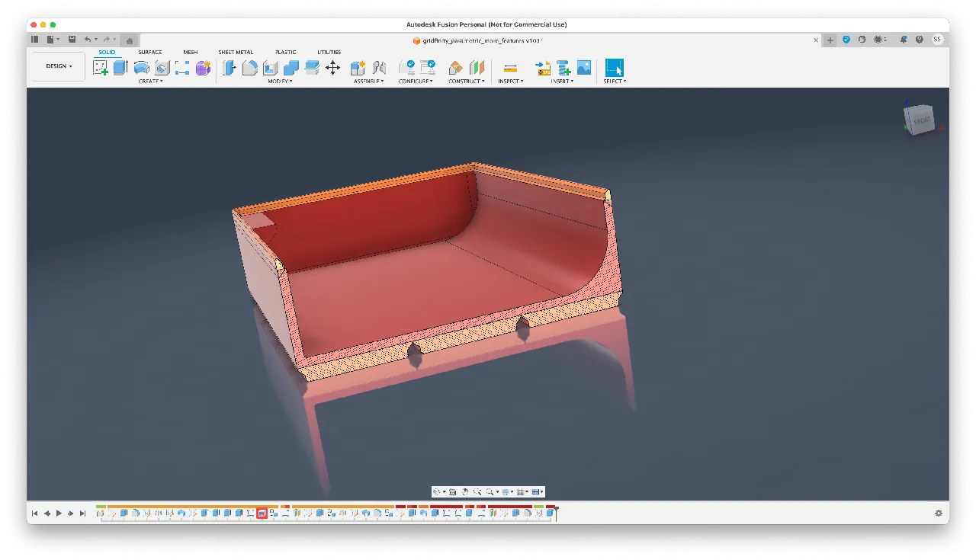Viewport: 976px width, 560px height.
Task: Click the magnifier zoom icon
Action: [491, 491]
